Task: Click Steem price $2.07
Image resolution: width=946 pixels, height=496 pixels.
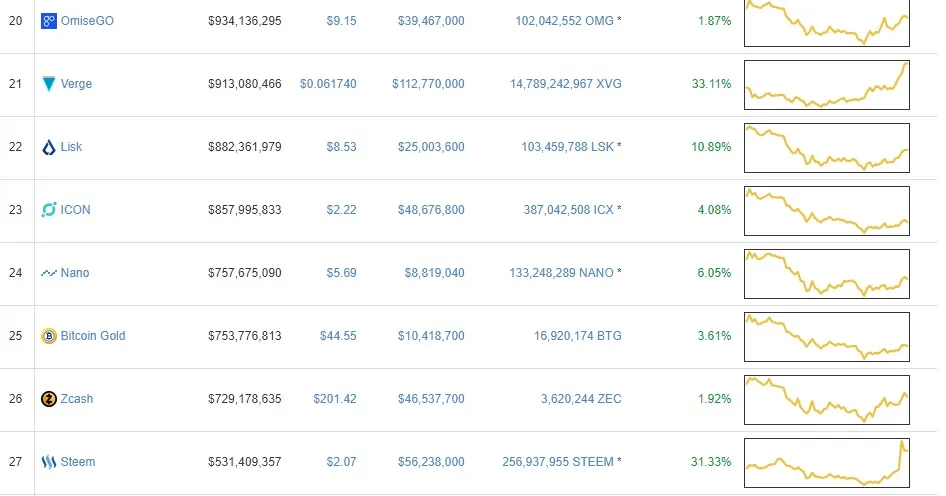Action: [341, 462]
